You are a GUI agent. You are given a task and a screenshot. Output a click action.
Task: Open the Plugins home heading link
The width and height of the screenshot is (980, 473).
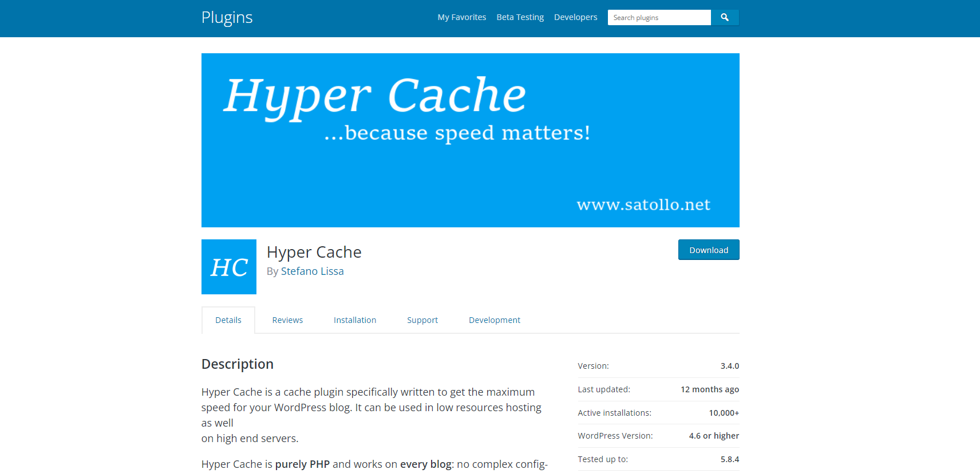pos(227,17)
